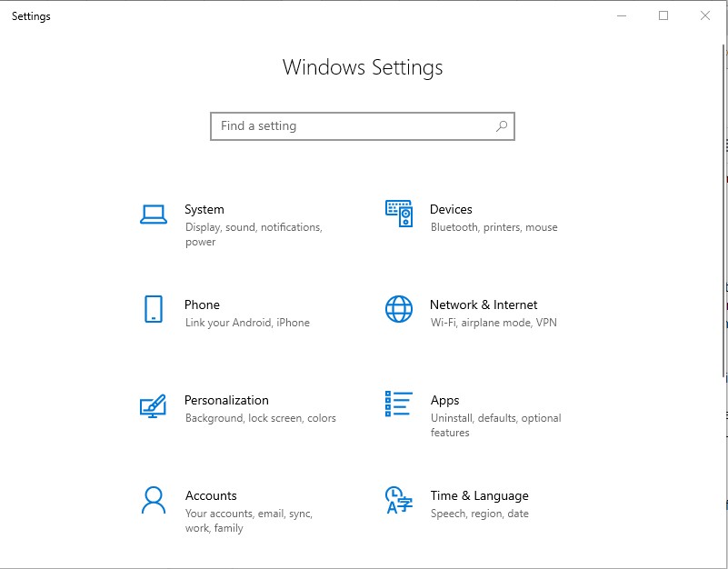Go to Devices settings title

click(x=451, y=209)
